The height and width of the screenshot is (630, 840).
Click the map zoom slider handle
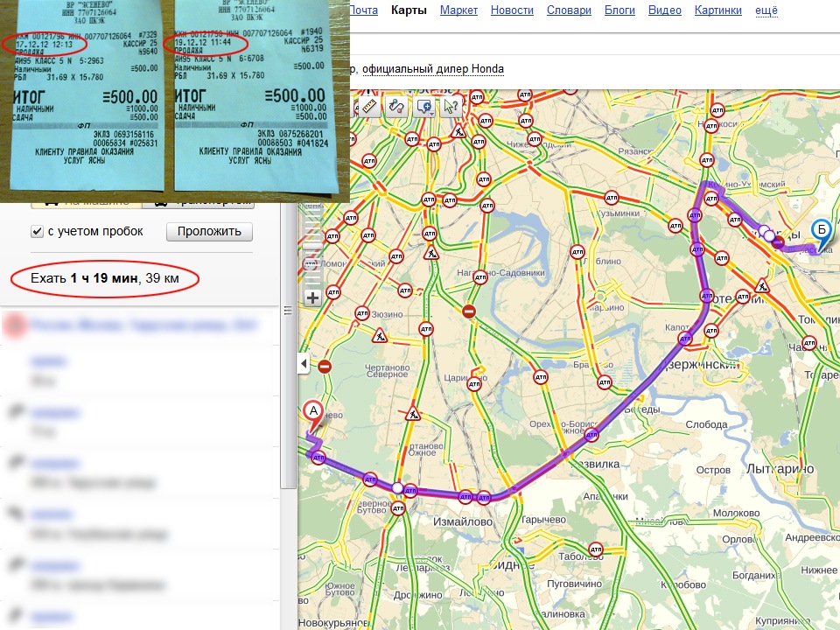[x=312, y=248]
